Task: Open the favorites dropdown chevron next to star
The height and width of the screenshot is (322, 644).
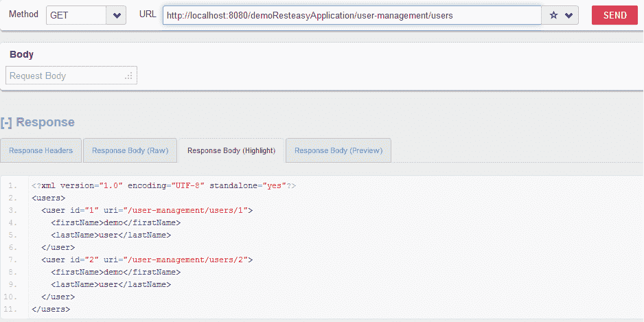Action: click(568, 15)
